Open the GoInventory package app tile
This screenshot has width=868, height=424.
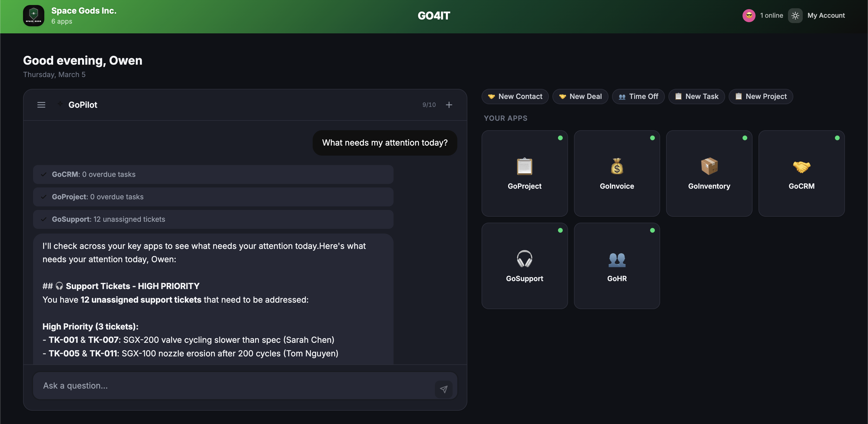(709, 173)
